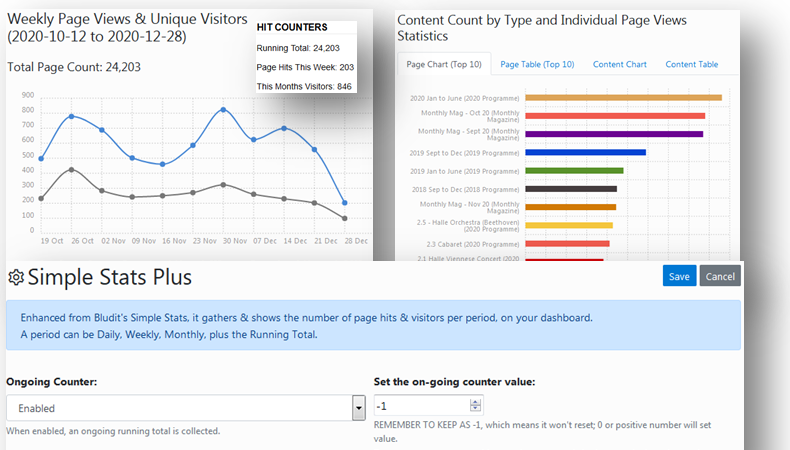This screenshot has height=450, width=790.
Task: Click the 'Ongoing Counter:' label
Action: [x=51, y=382]
